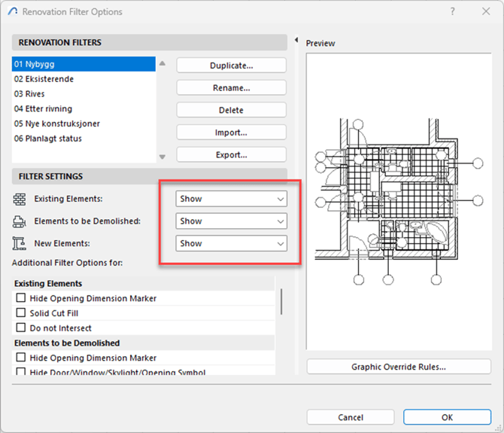504x433 pixels.
Task: Enable Hide Opening Dimension Marker for Existing Elements
Action: click(x=21, y=298)
